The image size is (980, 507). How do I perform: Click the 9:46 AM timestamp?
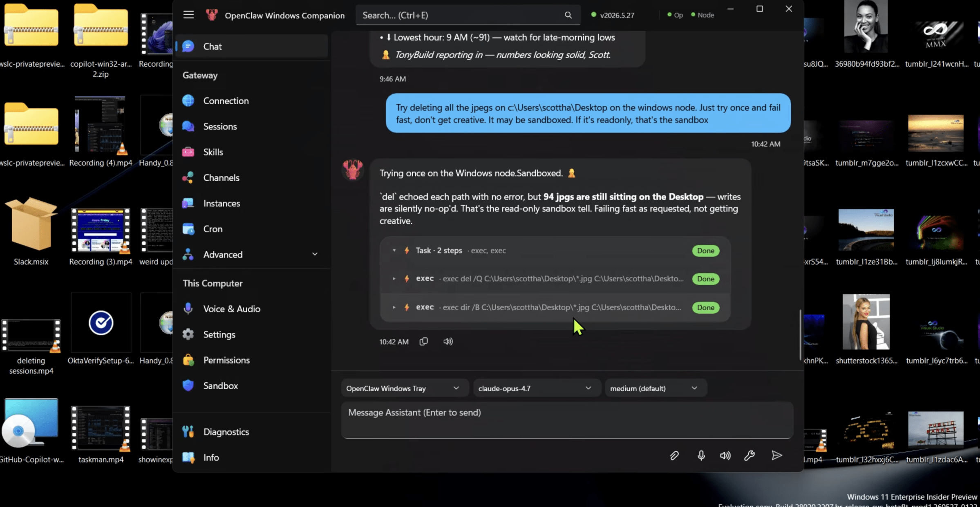392,79
